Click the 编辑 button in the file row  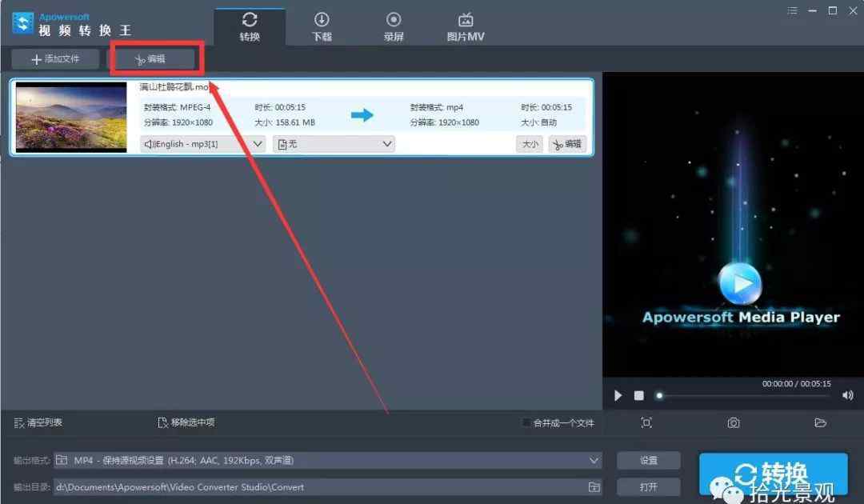tap(567, 144)
